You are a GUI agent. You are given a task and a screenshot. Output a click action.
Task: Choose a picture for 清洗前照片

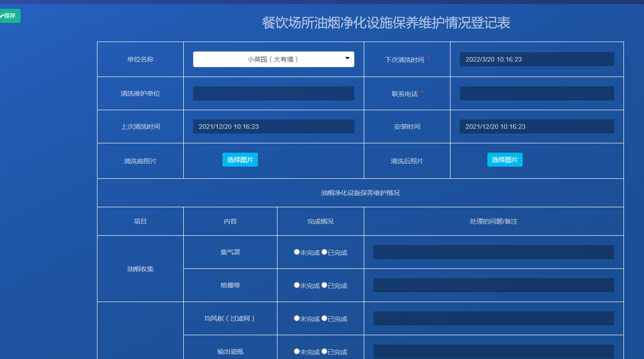tap(240, 160)
